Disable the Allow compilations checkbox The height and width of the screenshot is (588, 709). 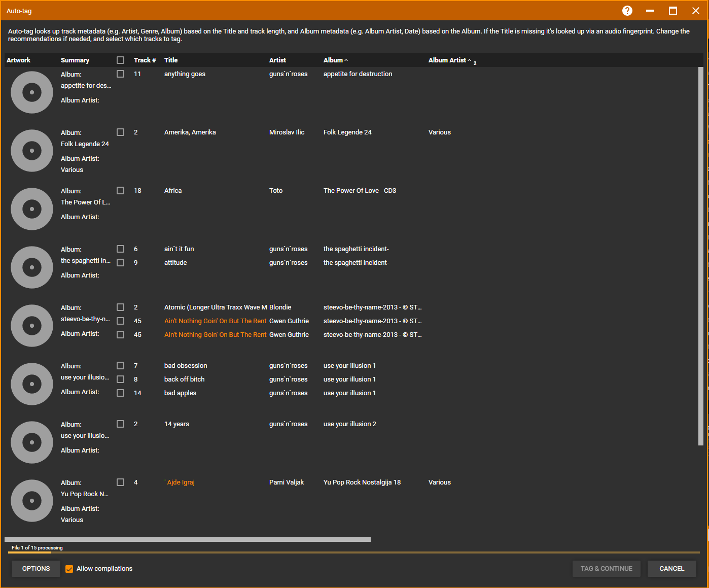coord(69,569)
